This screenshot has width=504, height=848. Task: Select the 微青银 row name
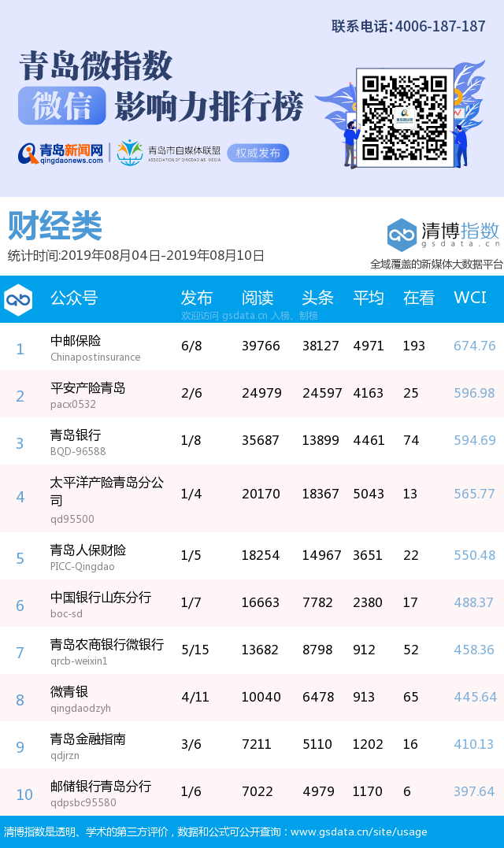[x=69, y=692]
